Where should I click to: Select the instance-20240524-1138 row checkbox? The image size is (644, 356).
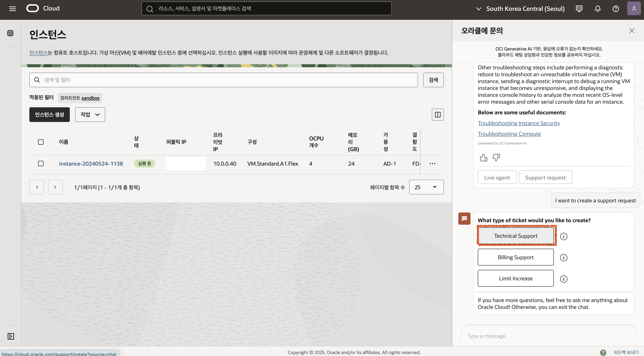point(41,164)
